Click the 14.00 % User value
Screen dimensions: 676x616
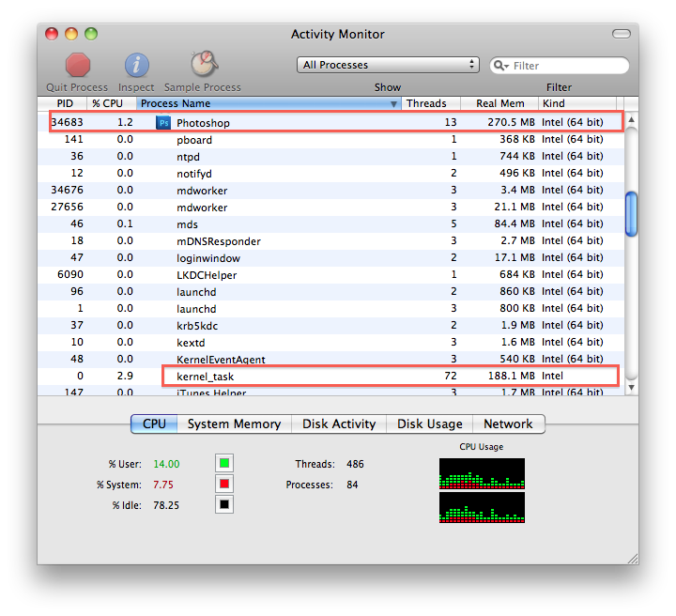coord(166,464)
